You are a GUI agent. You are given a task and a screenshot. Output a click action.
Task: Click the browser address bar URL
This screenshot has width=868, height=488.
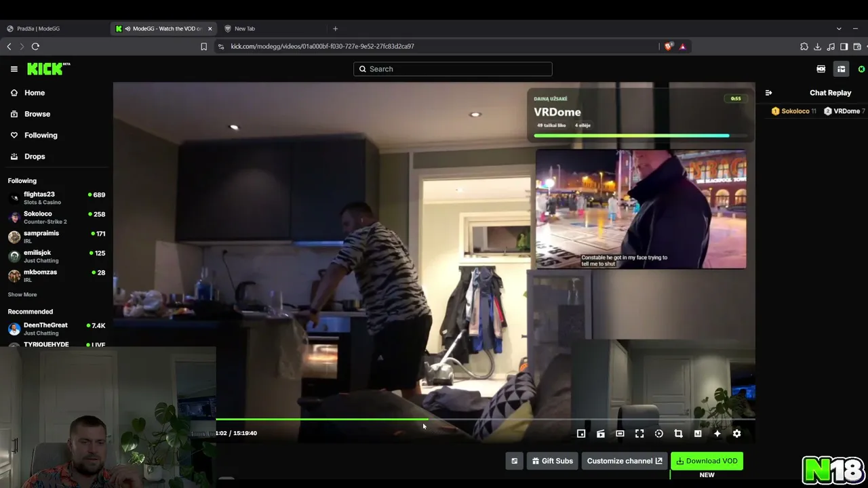tap(323, 46)
